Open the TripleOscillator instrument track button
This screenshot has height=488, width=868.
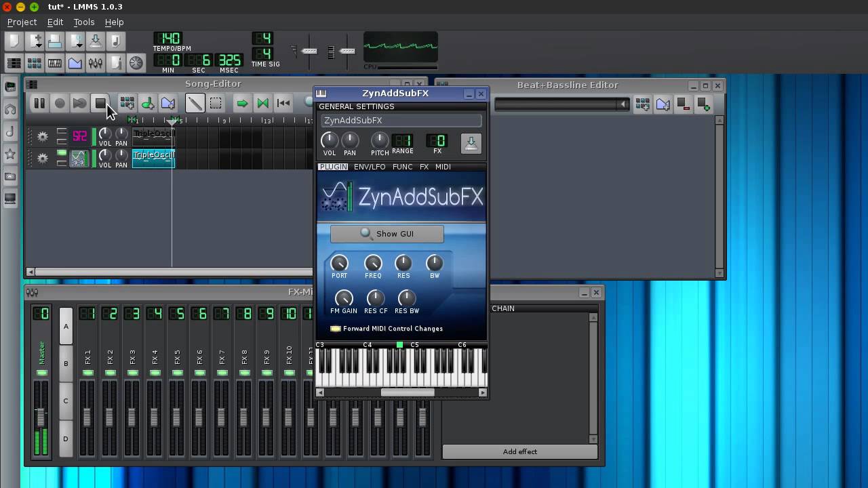pos(79,159)
